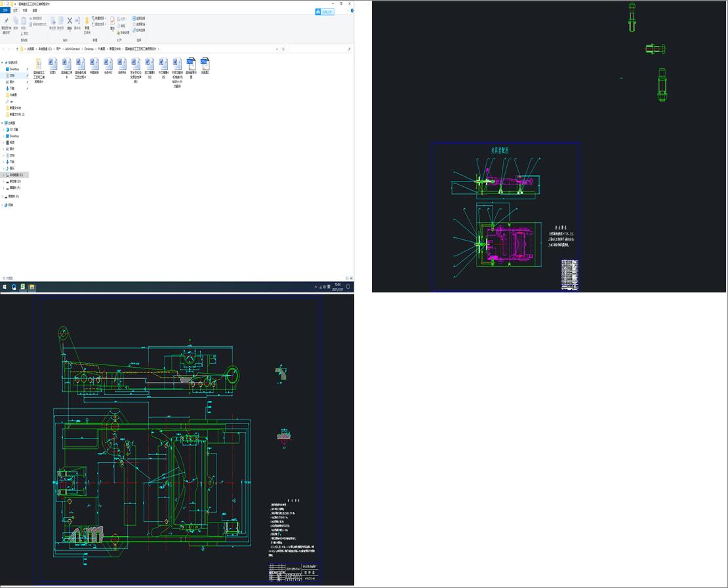Image resolution: width=728 pixels, height=588 pixels.
Task: Click the Forward navigation arrow in Explorer
Action: coord(10,49)
